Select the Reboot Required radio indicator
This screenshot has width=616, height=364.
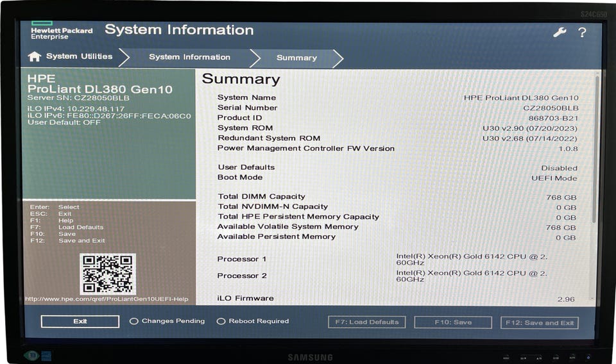click(x=221, y=321)
